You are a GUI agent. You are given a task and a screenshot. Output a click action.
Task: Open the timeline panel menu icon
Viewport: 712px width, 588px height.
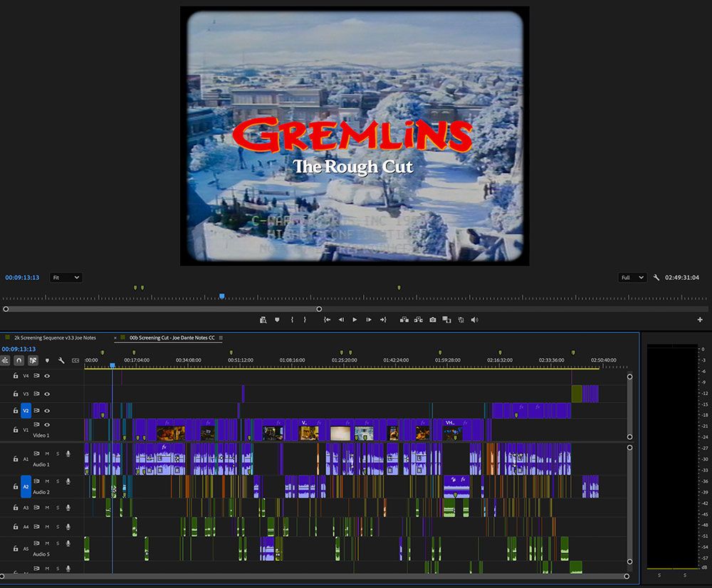[x=221, y=338]
